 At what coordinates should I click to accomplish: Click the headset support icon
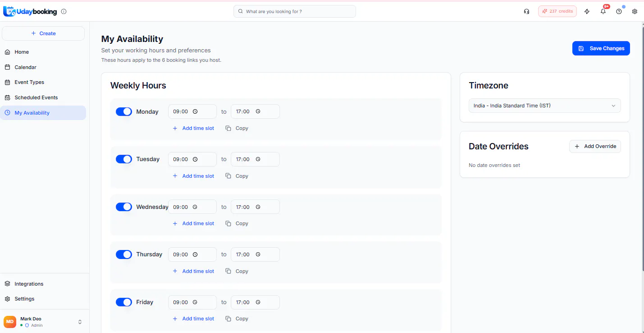tap(526, 11)
